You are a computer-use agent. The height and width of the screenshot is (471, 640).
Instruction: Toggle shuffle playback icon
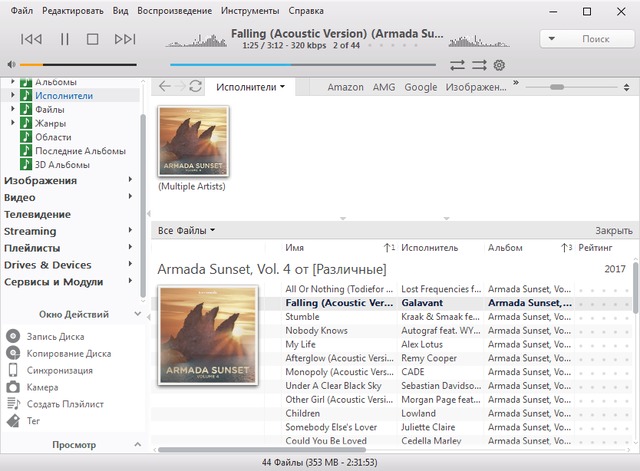click(x=478, y=65)
